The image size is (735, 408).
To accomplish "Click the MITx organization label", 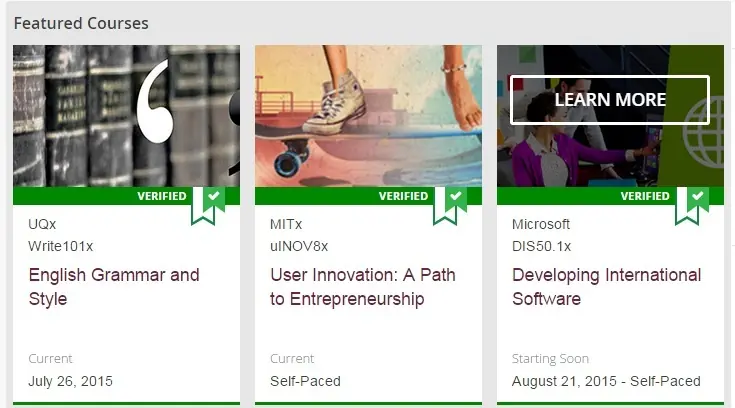I will click(287, 224).
